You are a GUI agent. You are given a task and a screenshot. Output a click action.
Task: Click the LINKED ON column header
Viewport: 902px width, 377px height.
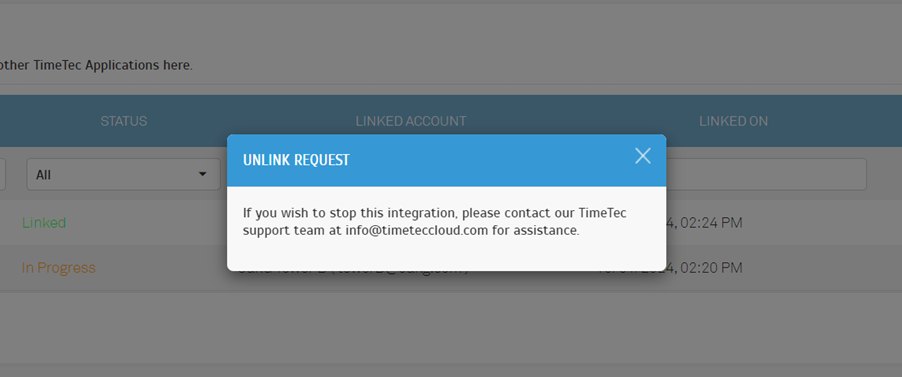coord(733,121)
